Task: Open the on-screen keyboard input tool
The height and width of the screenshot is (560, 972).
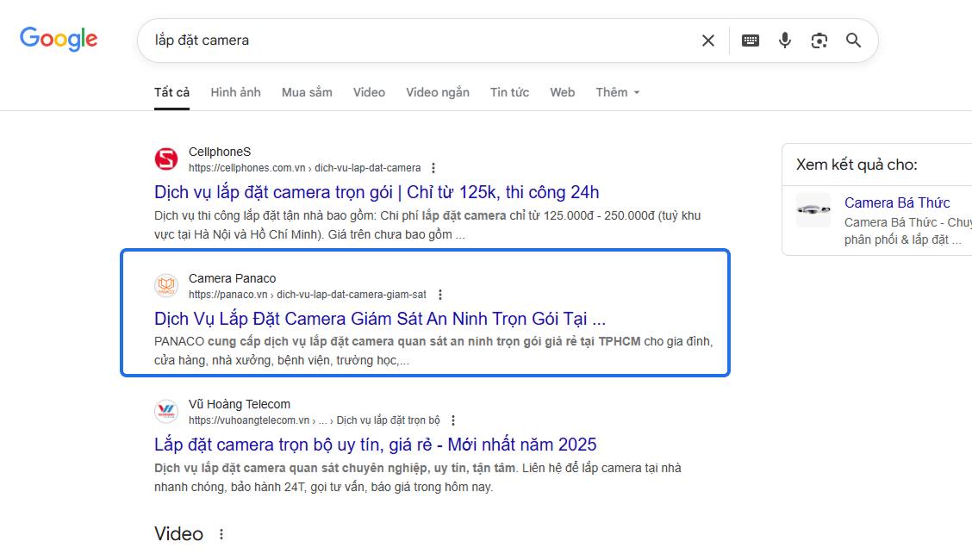Action: 750,40
